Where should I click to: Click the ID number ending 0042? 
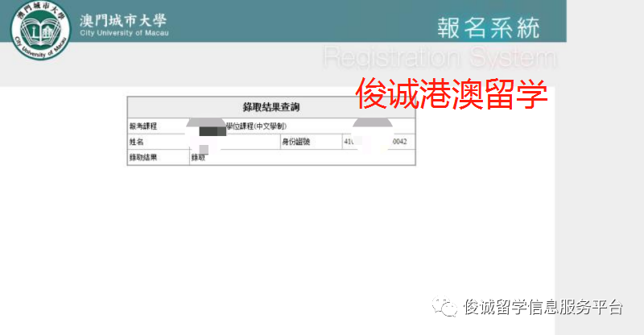[376, 142]
